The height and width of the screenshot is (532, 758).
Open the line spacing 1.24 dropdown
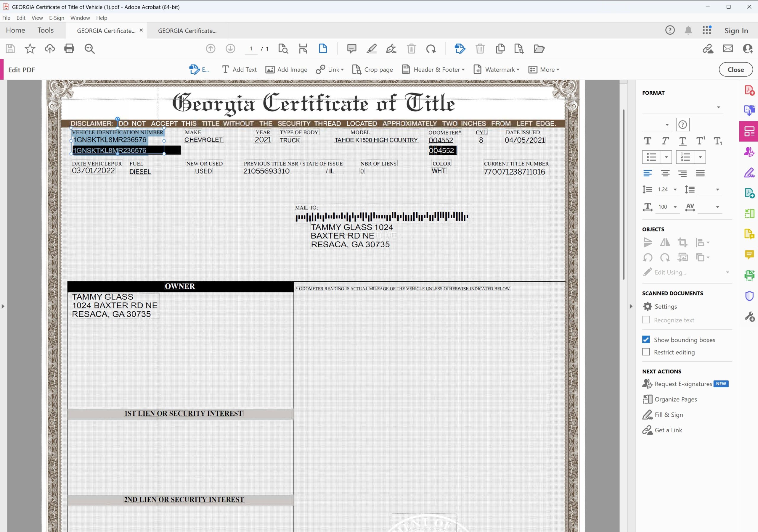[x=675, y=189]
